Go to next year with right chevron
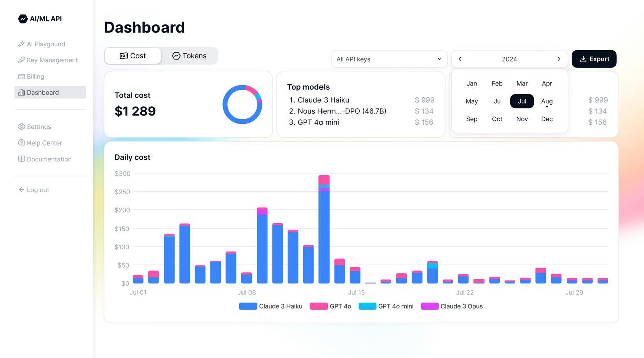644x358 pixels. pyautogui.click(x=558, y=59)
